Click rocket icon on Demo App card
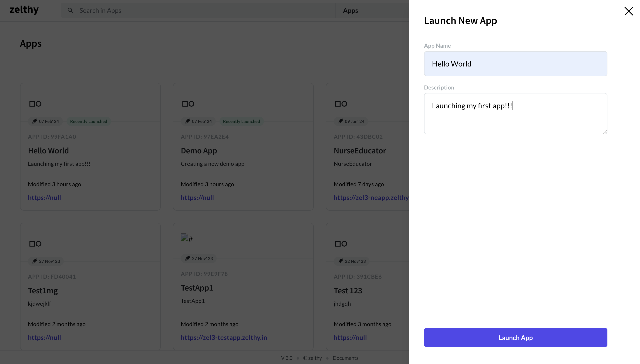 pos(188,121)
